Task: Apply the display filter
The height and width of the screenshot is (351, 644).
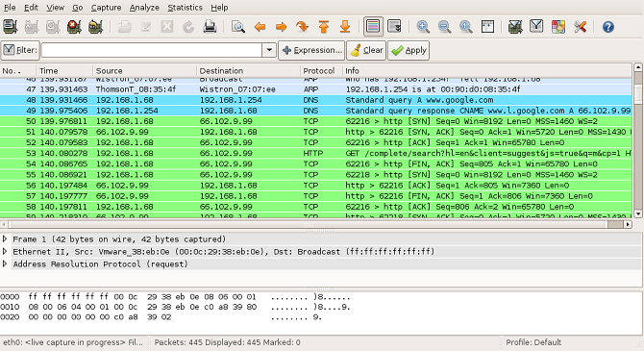Action: point(409,50)
